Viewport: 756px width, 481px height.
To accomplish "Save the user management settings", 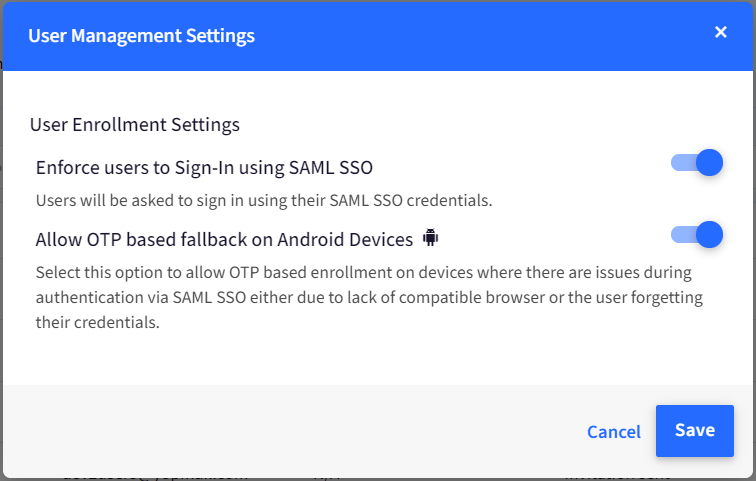I will 695,430.
